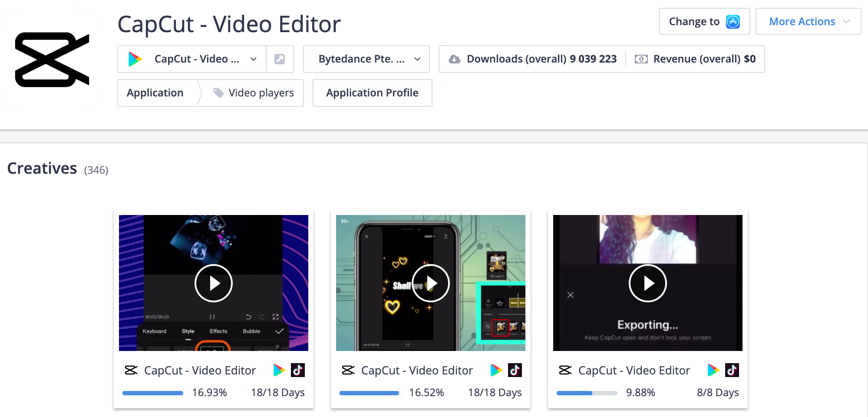Play the third creative video showing Exporting
This screenshot has width=868, height=417.
pyautogui.click(x=648, y=283)
